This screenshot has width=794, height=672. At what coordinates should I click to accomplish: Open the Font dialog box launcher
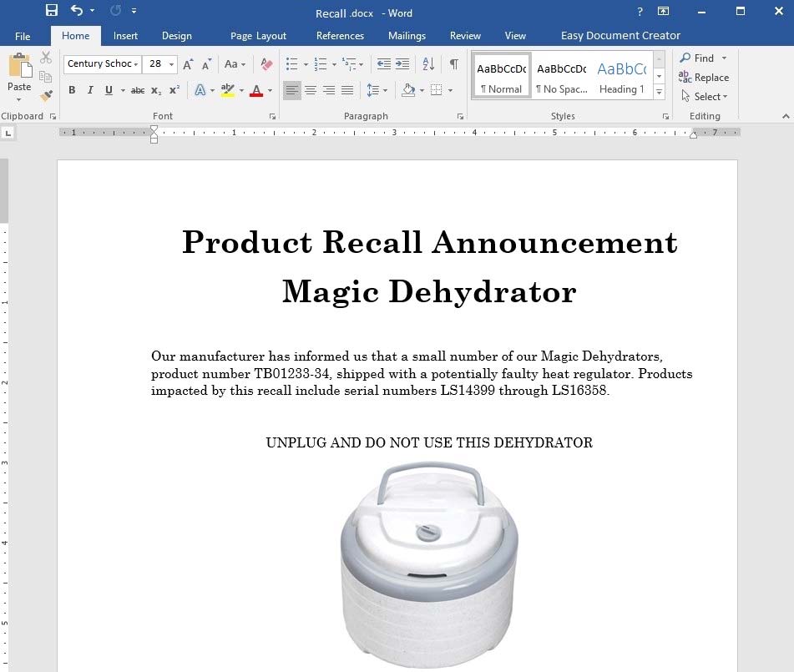point(272,117)
